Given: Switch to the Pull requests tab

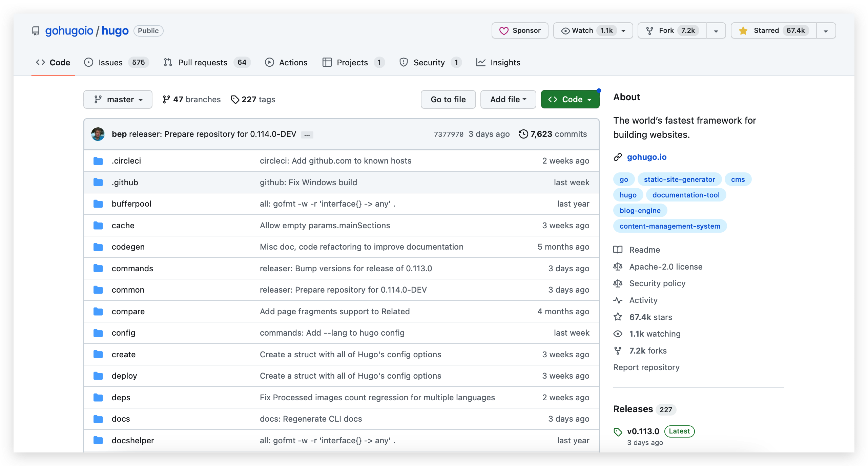Looking at the screenshot, I should pyautogui.click(x=202, y=63).
